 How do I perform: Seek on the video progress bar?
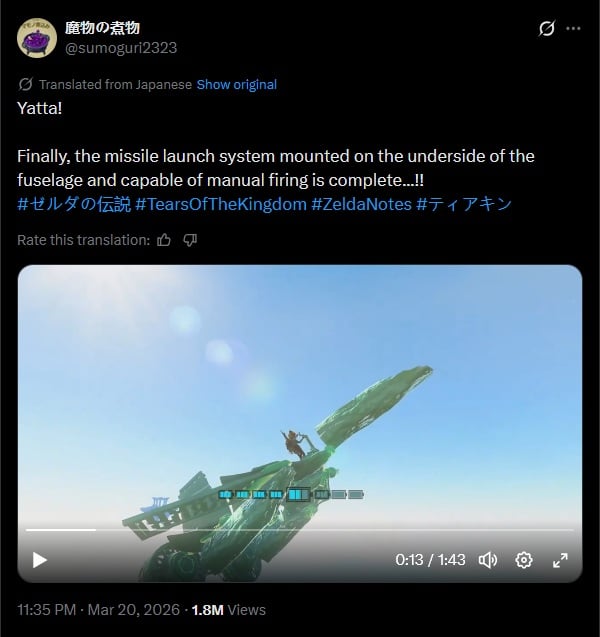point(300,530)
